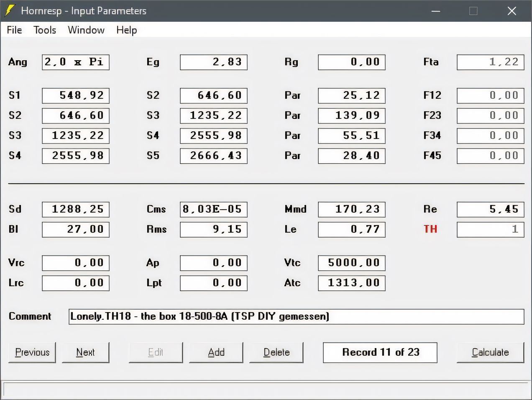Click the disabled Edit button

(156, 352)
